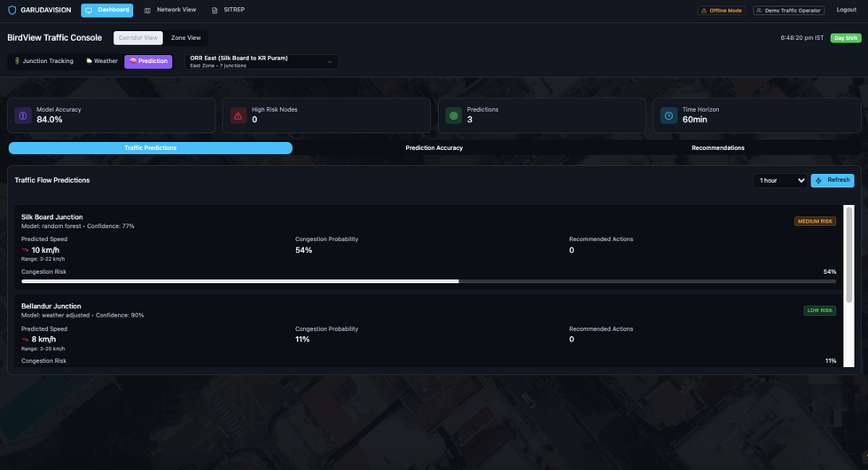Open the SITREP tab
This screenshot has height=470, width=868.
coord(228,10)
